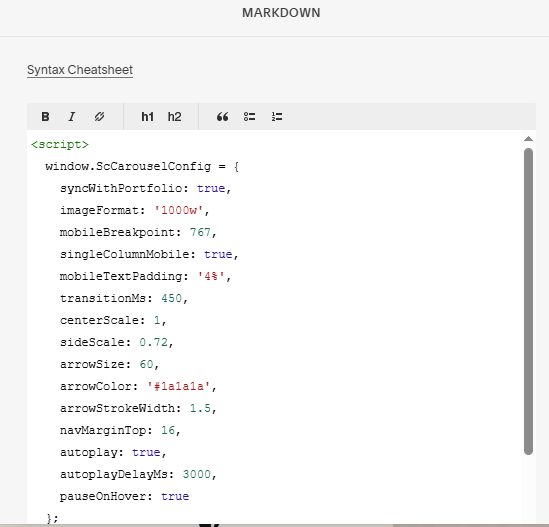
Task: Click the window.ScCarouselConfig line
Action: pyautogui.click(x=142, y=166)
